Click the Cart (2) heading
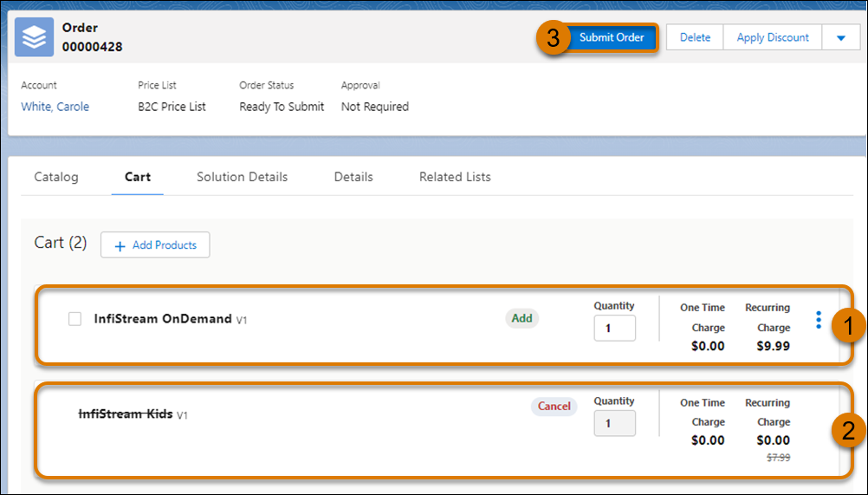The width and height of the screenshot is (868, 495). pyautogui.click(x=61, y=243)
